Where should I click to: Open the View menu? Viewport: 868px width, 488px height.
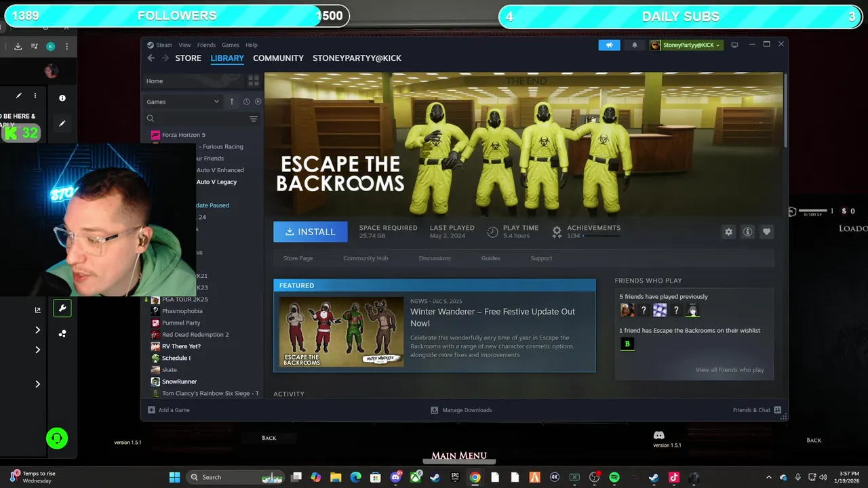tap(184, 45)
